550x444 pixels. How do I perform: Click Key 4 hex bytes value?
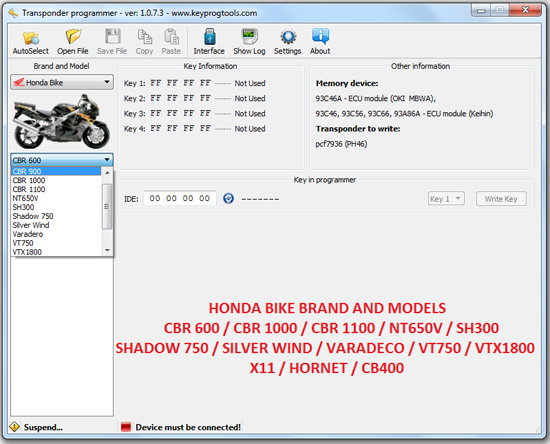tap(181, 128)
